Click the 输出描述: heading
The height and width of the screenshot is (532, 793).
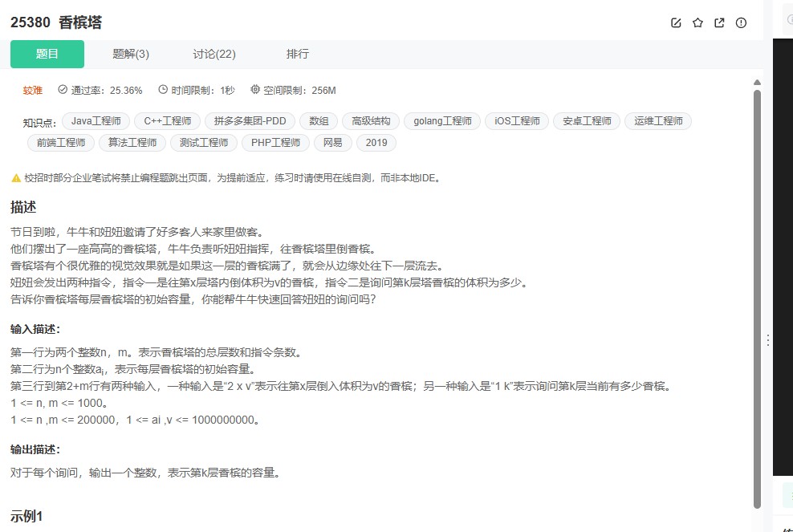35,449
